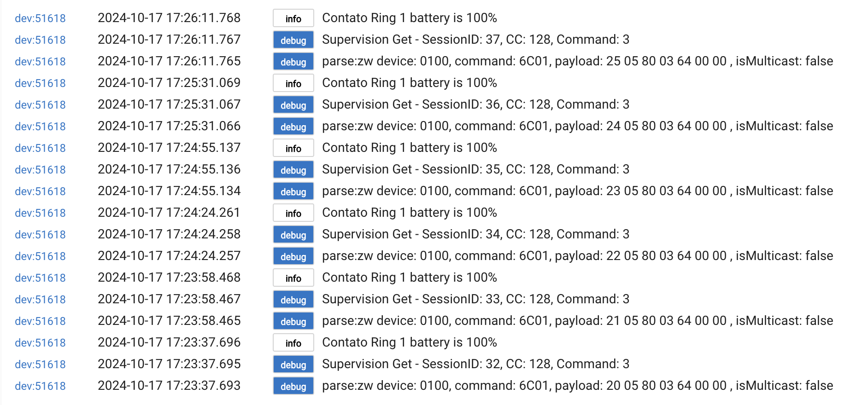Click debug badge for payload 22 entry
This screenshot has width=868, height=405.
[293, 256]
